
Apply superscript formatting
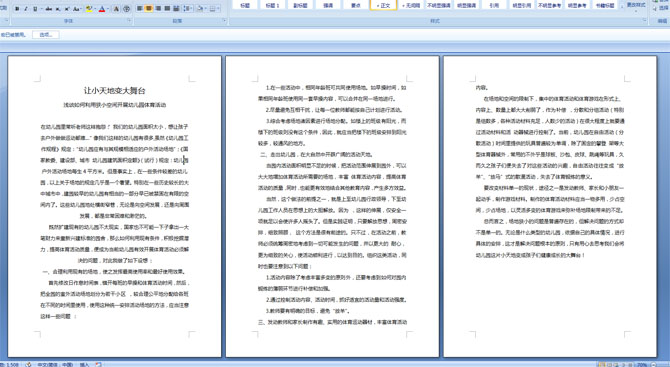point(67,9)
